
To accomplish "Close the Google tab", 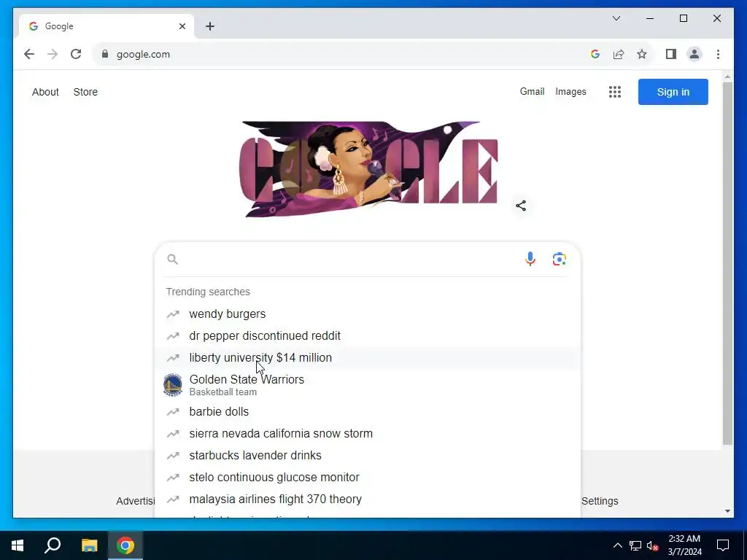I will 182,26.
